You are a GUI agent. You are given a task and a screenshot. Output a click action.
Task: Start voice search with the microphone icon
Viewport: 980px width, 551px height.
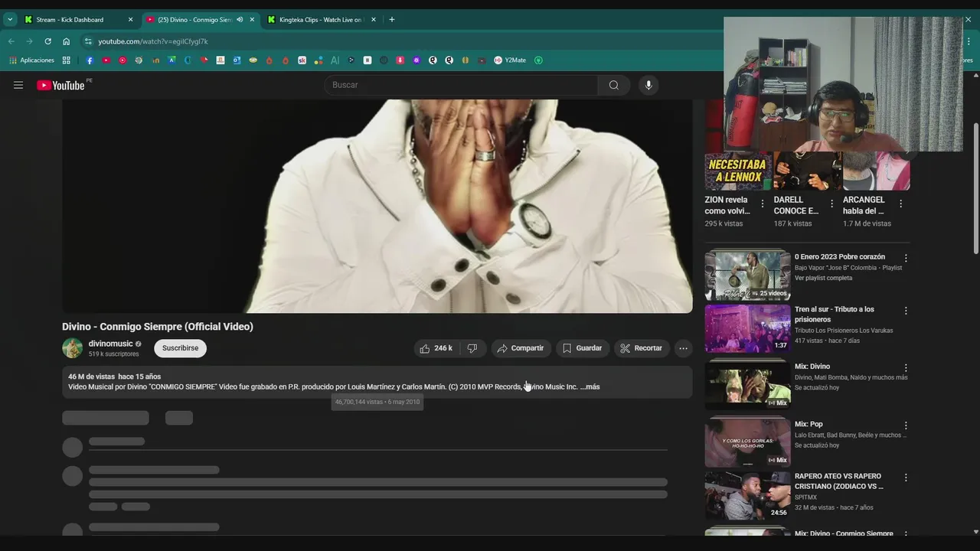[x=648, y=85]
